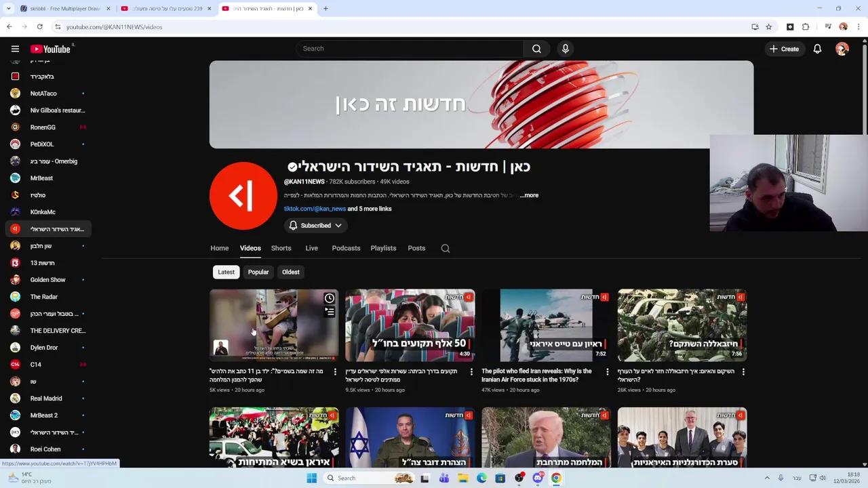Image resolution: width=868 pixels, height=488 pixels.
Task: Open Roei Cohen channel in sidebar
Action: (47, 449)
